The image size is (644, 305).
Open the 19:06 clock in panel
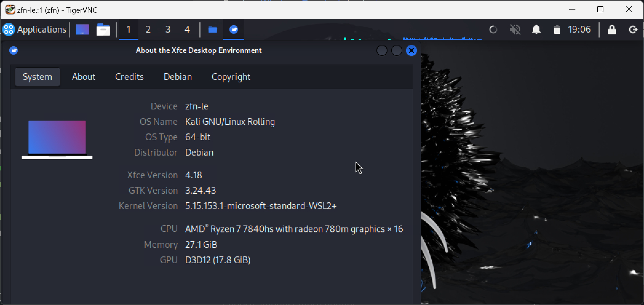tap(579, 30)
